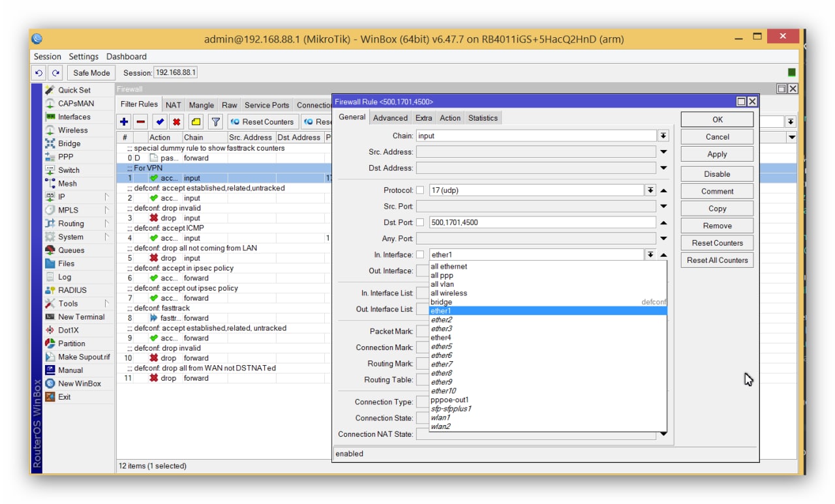Viewport: 835px width, 504px height.
Task: Collapse Dst. Port field arrow
Action: tap(663, 222)
